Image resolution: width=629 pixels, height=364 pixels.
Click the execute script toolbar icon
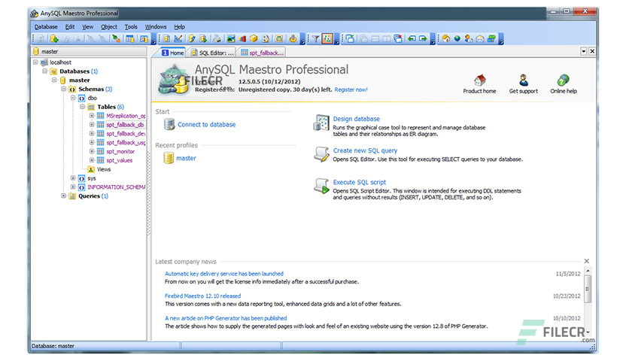tap(203, 39)
